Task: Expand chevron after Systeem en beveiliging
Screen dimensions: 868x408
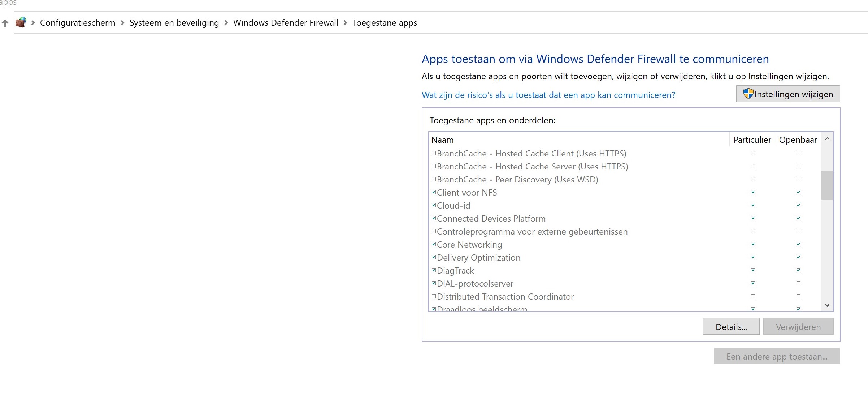Action: (x=226, y=23)
